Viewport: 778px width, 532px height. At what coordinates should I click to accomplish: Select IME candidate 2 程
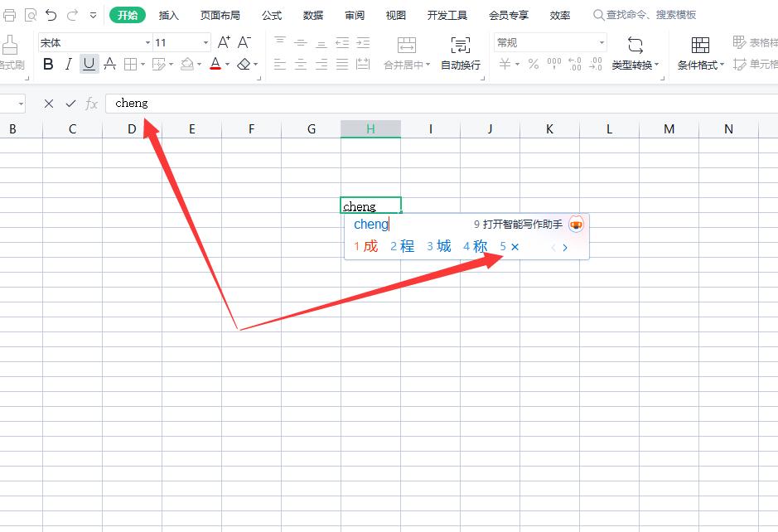(x=402, y=246)
